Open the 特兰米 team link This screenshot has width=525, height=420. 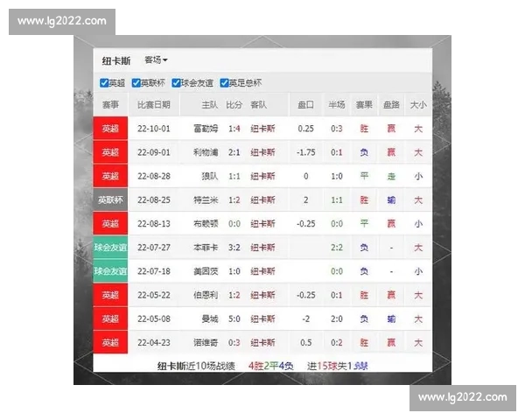click(206, 200)
